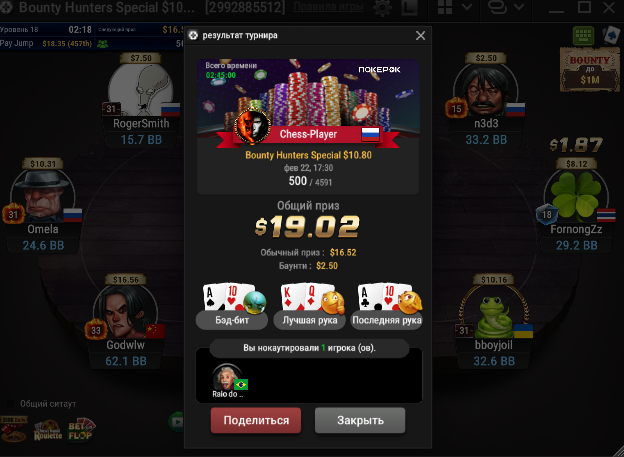Viewport: 624px width, 457px height.
Task: Click the Закрыть button
Action: [360, 420]
